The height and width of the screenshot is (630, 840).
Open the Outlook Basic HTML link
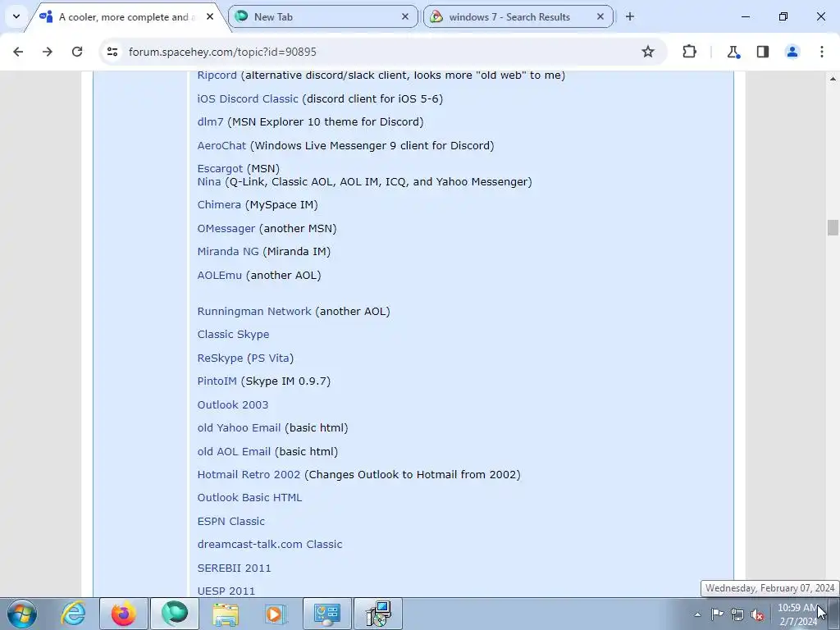coord(249,497)
